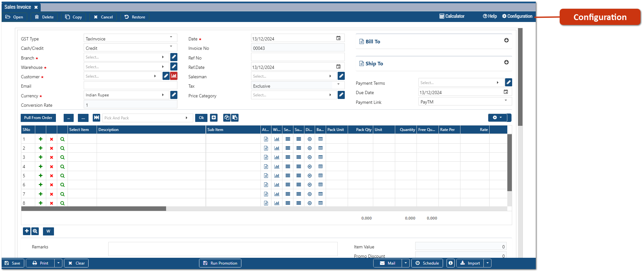Viewport: 644px width, 272px height.
Task: Open the grid settings gear dropdown
Action: click(498, 118)
